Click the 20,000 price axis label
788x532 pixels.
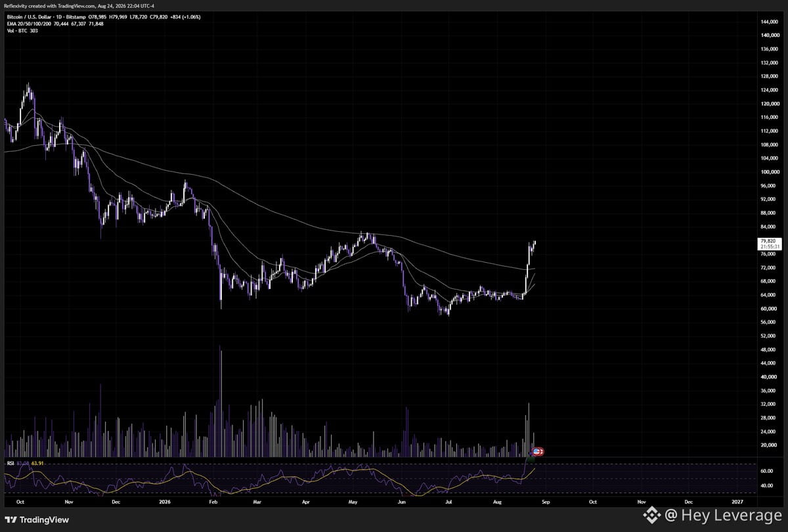coord(768,445)
